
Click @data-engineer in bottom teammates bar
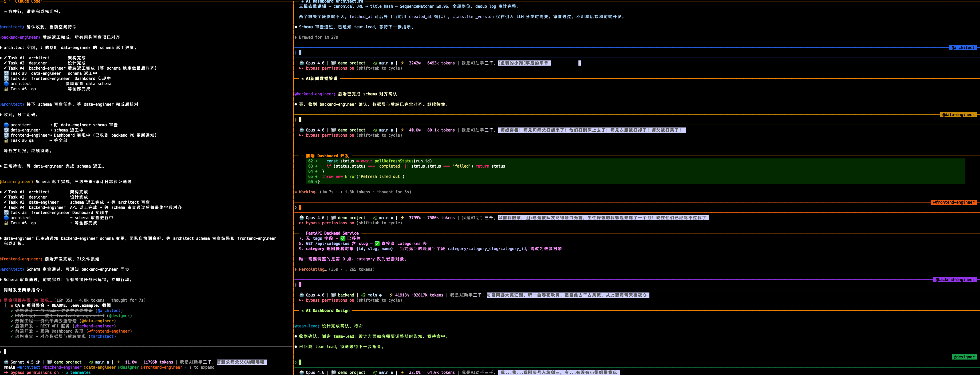coord(100,367)
